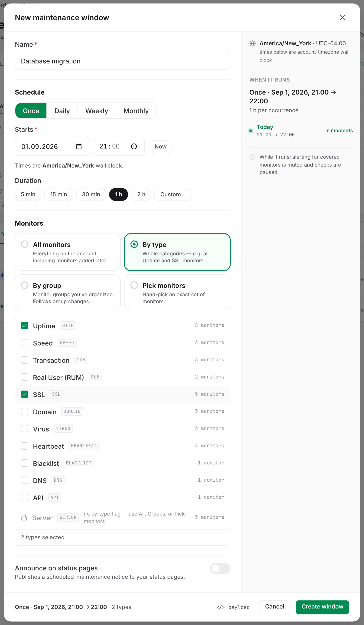The image size is (364, 625).
Task: Check the Blacklist monitor type
Action: [x=25, y=463]
